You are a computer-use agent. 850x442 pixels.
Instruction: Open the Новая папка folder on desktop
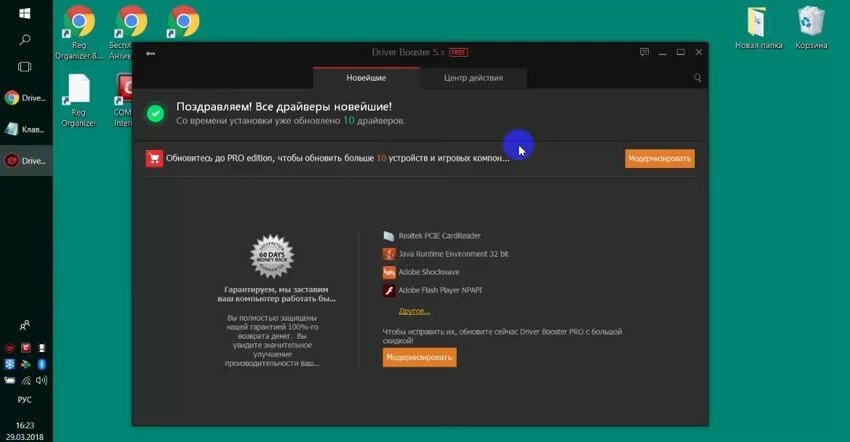pyautogui.click(x=758, y=28)
